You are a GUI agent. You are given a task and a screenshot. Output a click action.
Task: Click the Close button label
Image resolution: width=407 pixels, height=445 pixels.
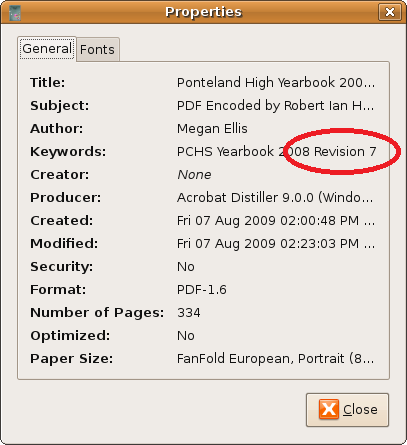pos(360,409)
